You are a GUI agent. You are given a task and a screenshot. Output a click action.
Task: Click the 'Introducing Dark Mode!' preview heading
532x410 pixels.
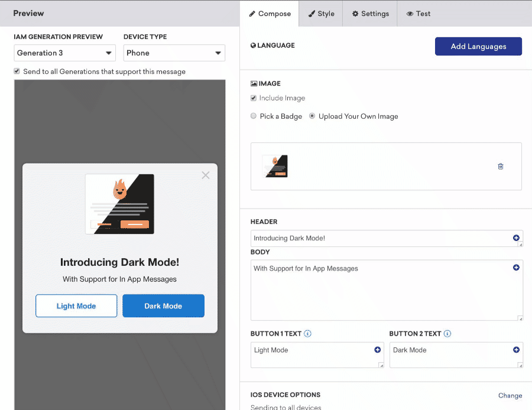(x=119, y=262)
